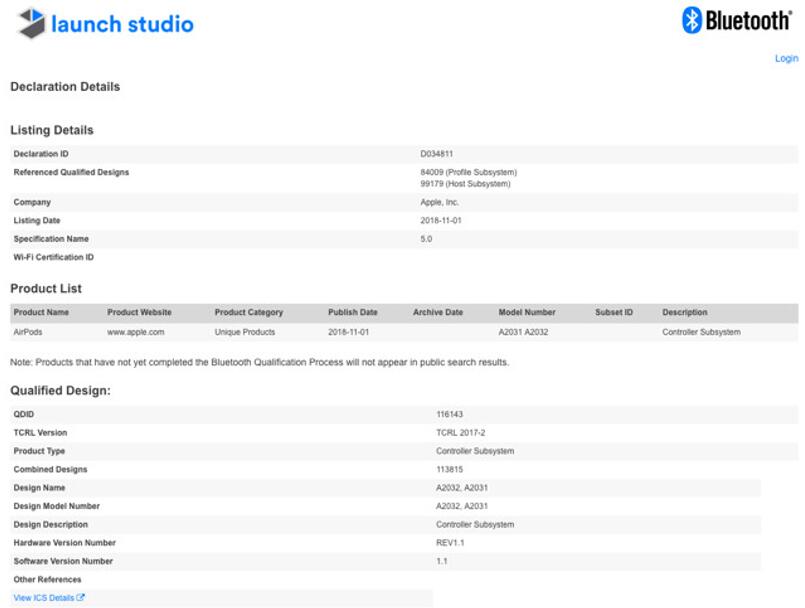Select the Hardware Version Number value REV1.1
This screenshot has width=805, height=608.
pyautogui.click(x=450, y=543)
